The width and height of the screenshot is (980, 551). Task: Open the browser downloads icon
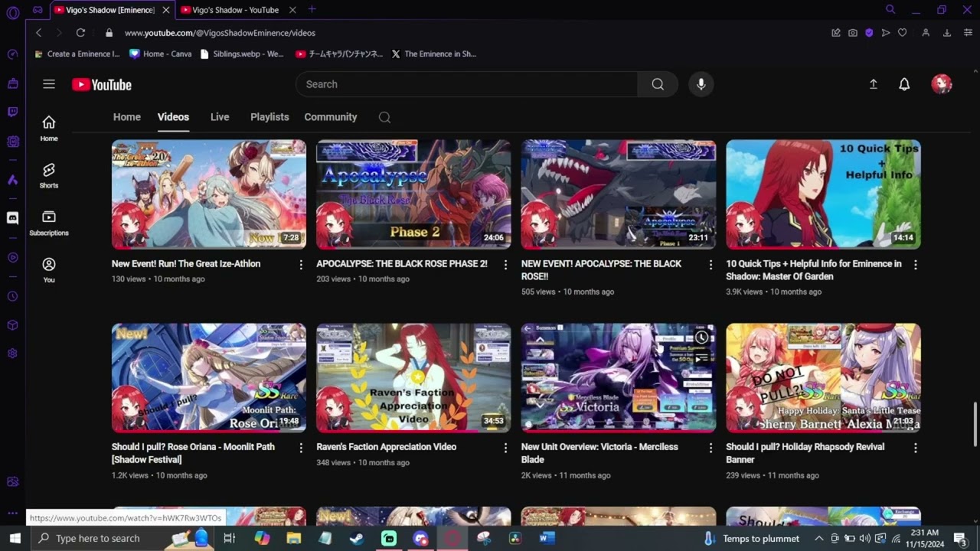click(x=947, y=33)
